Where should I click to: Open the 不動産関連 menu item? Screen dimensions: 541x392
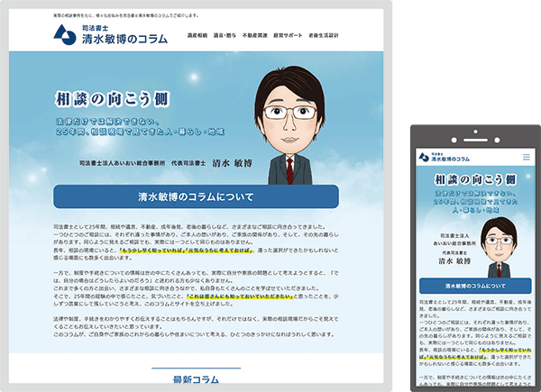click(x=255, y=35)
